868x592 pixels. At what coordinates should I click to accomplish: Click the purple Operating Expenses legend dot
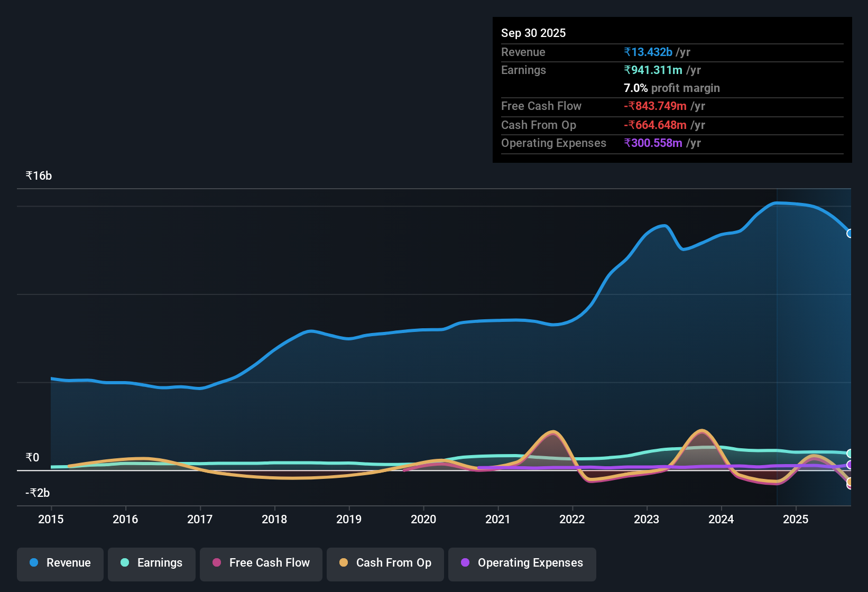[465, 563]
